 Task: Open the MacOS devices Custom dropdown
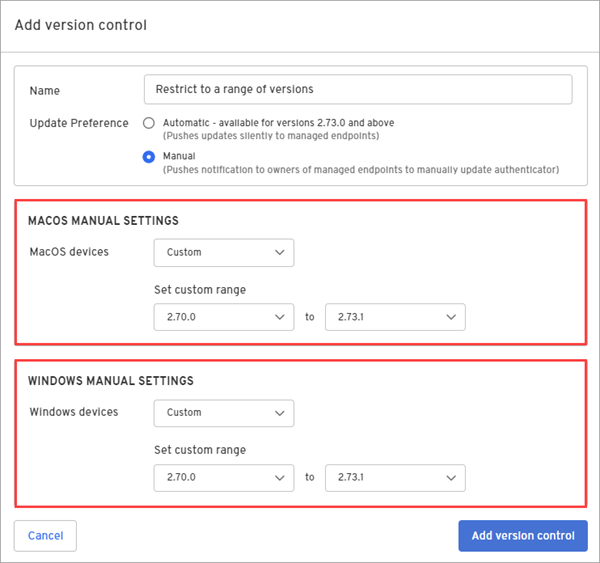[x=223, y=252]
